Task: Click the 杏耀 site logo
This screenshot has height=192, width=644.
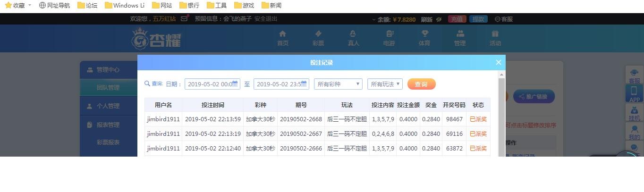Action: point(156,38)
